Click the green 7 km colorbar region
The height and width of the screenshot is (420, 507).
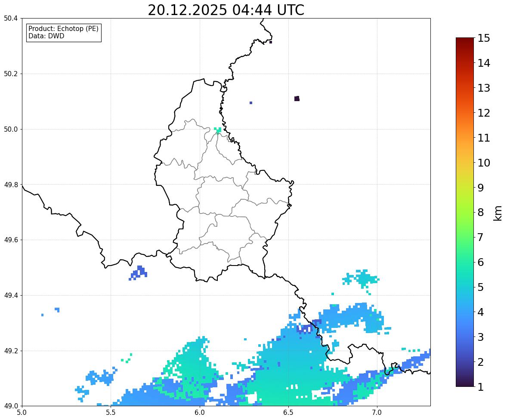465,237
